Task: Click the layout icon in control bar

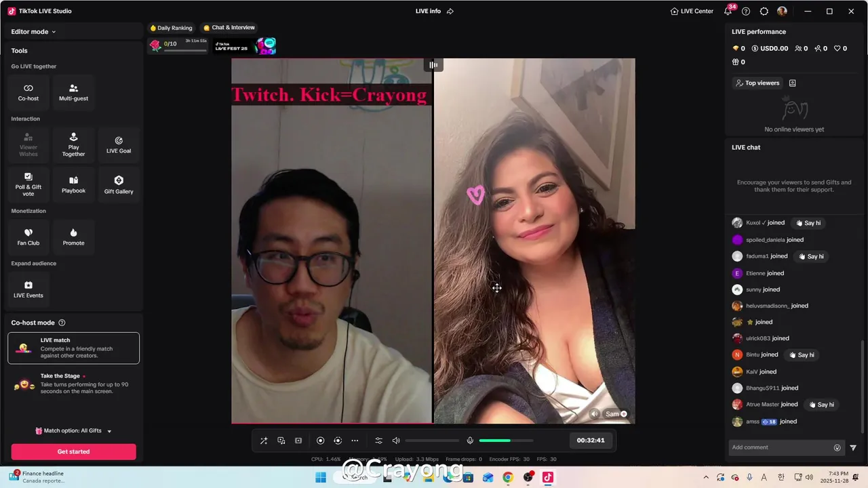Action: 298,441
